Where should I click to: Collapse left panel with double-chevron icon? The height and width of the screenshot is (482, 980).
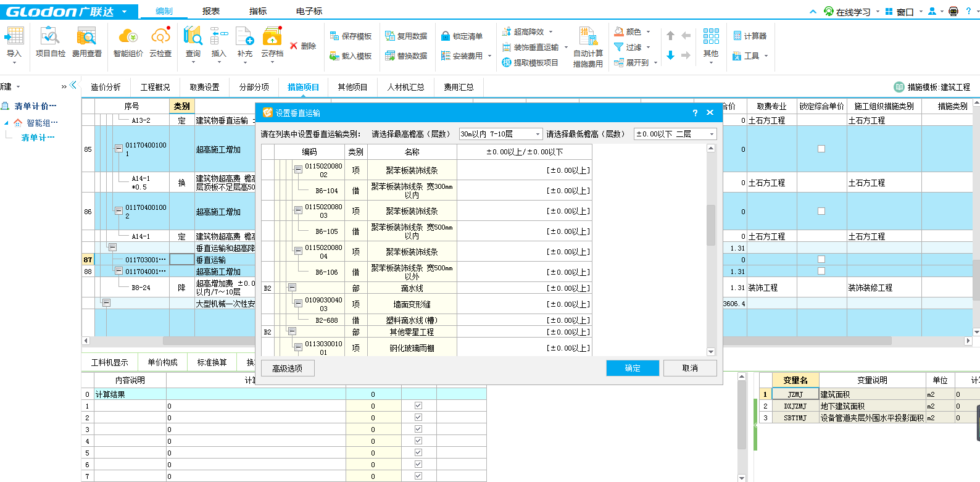[x=73, y=85]
